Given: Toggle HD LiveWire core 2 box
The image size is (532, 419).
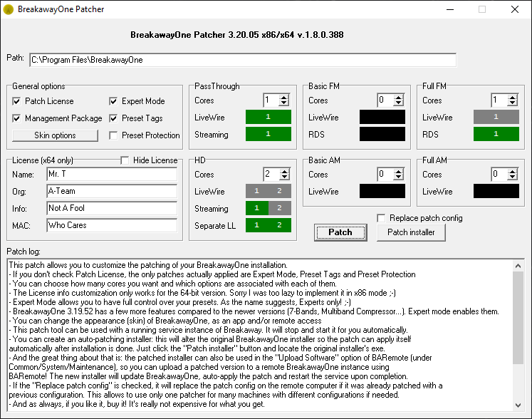Looking at the screenshot, I should click(x=280, y=191).
